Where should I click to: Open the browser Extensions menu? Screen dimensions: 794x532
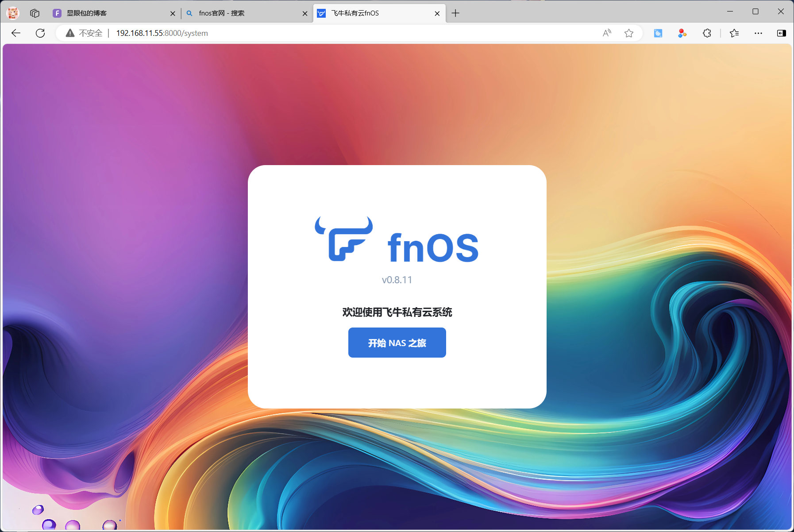click(x=707, y=33)
